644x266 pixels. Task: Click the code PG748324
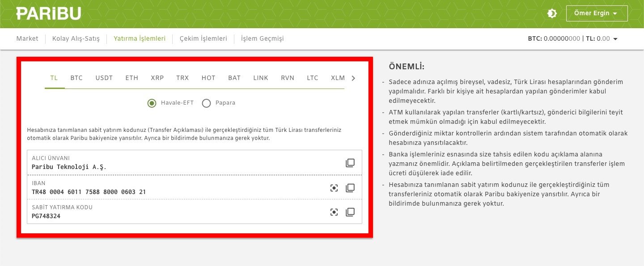[x=46, y=216]
